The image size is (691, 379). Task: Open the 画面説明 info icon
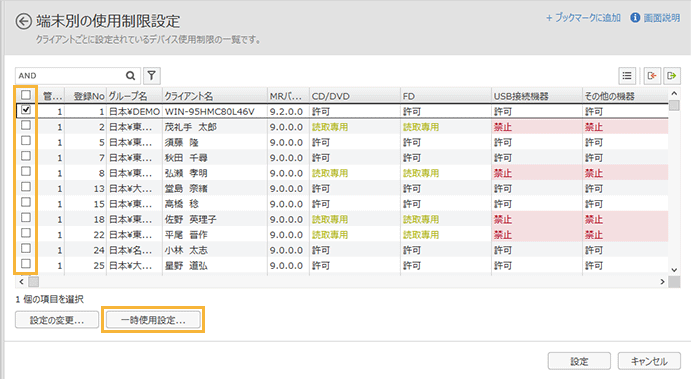[635, 18]
